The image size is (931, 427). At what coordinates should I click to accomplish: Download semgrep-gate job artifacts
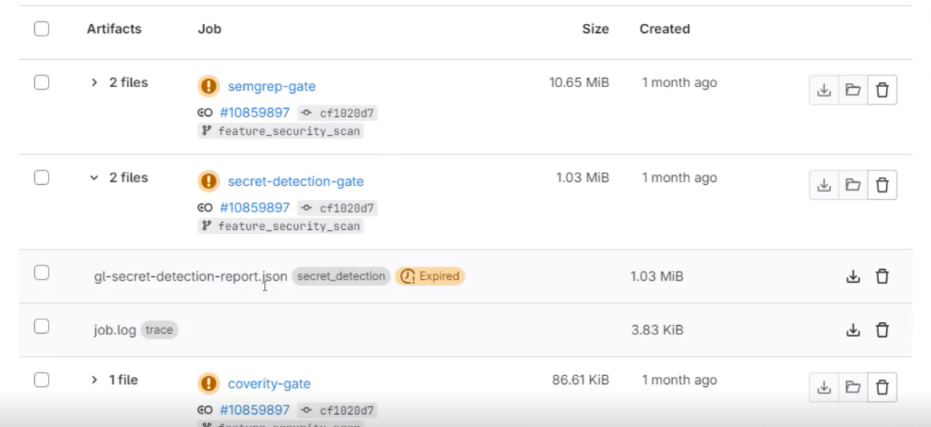click(x=824, y=91)
